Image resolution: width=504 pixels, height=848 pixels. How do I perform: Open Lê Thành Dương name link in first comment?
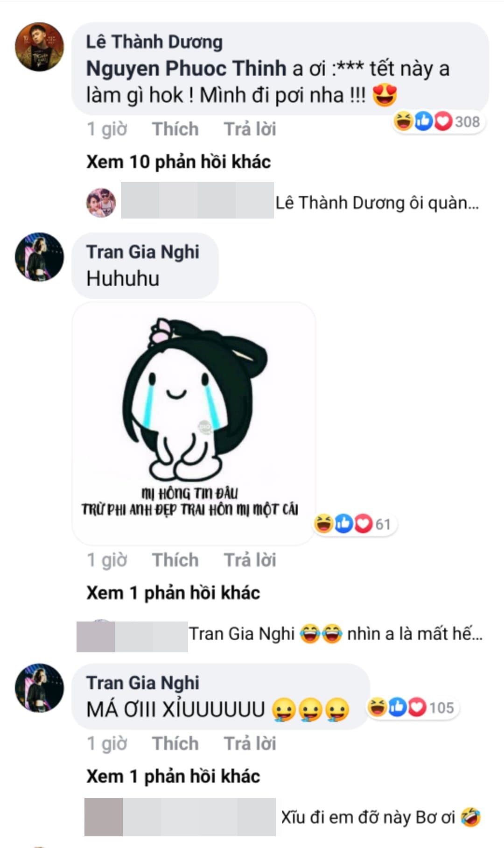(154, 42)
